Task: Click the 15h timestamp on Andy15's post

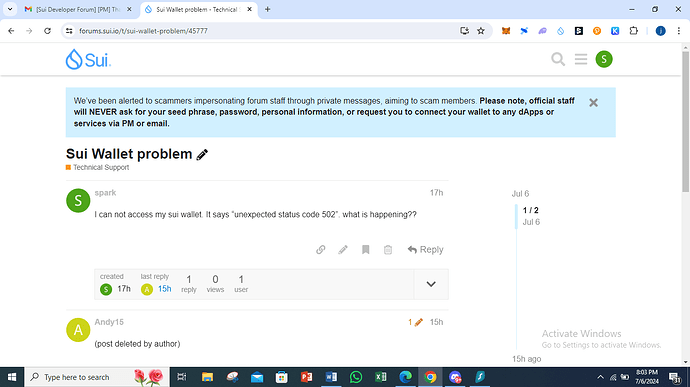Action: point(436,322)
